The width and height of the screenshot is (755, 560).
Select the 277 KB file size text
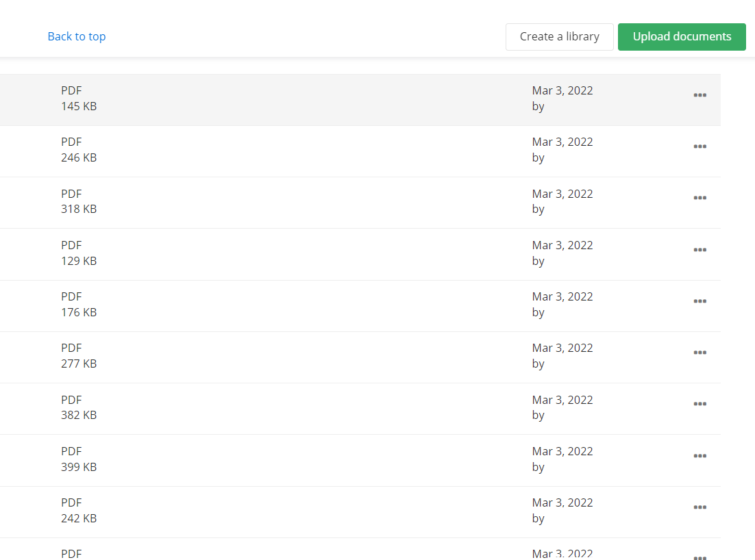[79, 364]
